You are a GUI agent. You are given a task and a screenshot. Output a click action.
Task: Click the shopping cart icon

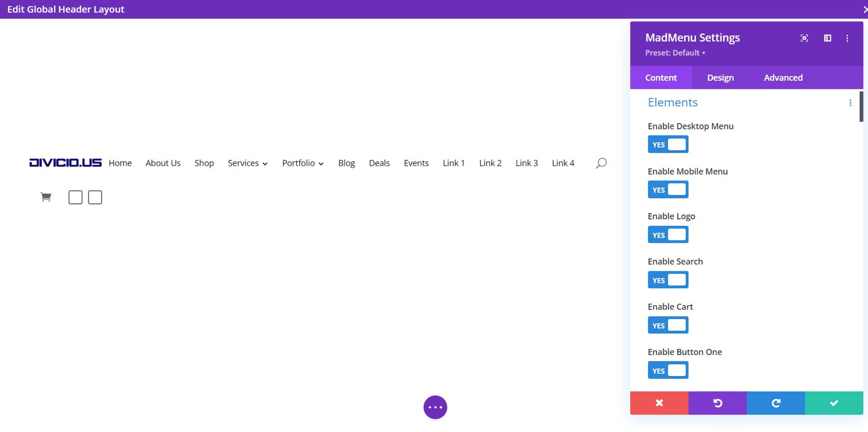[46, 197]
